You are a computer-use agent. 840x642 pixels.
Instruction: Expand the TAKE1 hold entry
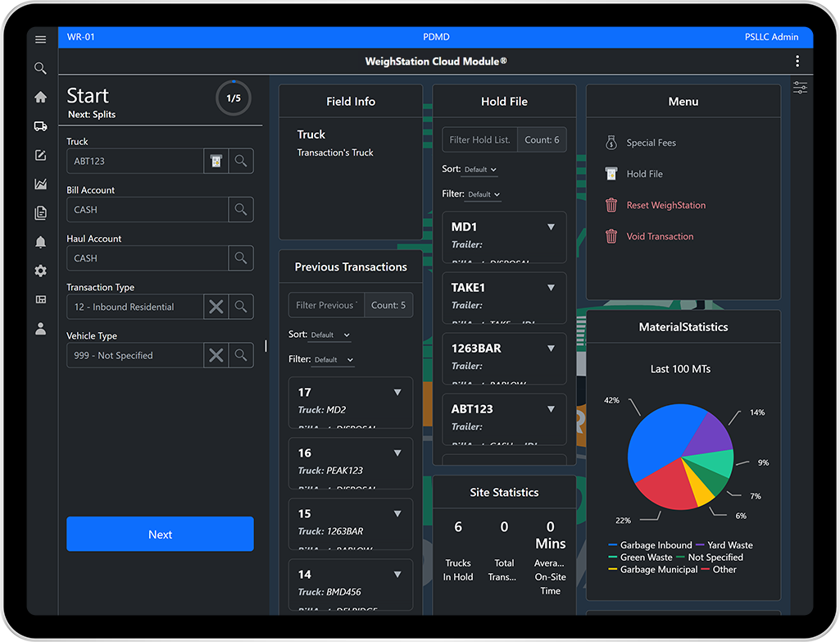click(x=551, y=288)
